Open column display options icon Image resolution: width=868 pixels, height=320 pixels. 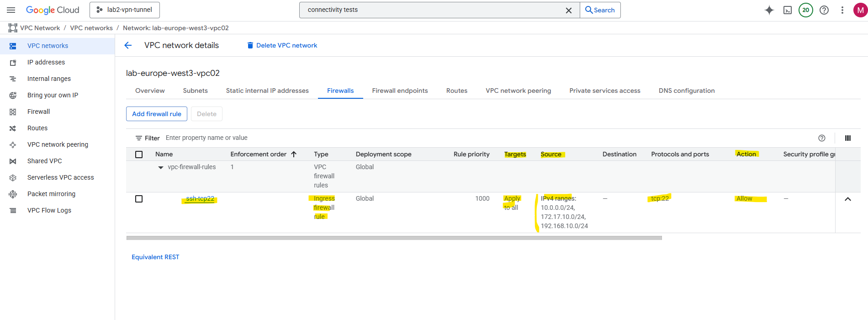(x=848, y=138)
